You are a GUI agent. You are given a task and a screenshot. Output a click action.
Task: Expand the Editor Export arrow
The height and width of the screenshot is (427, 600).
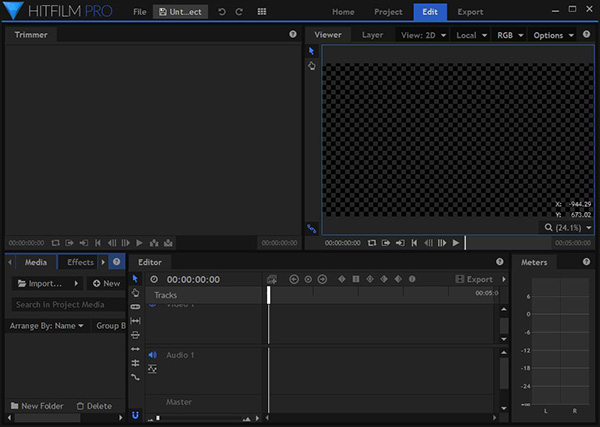(x=504, y=279)
